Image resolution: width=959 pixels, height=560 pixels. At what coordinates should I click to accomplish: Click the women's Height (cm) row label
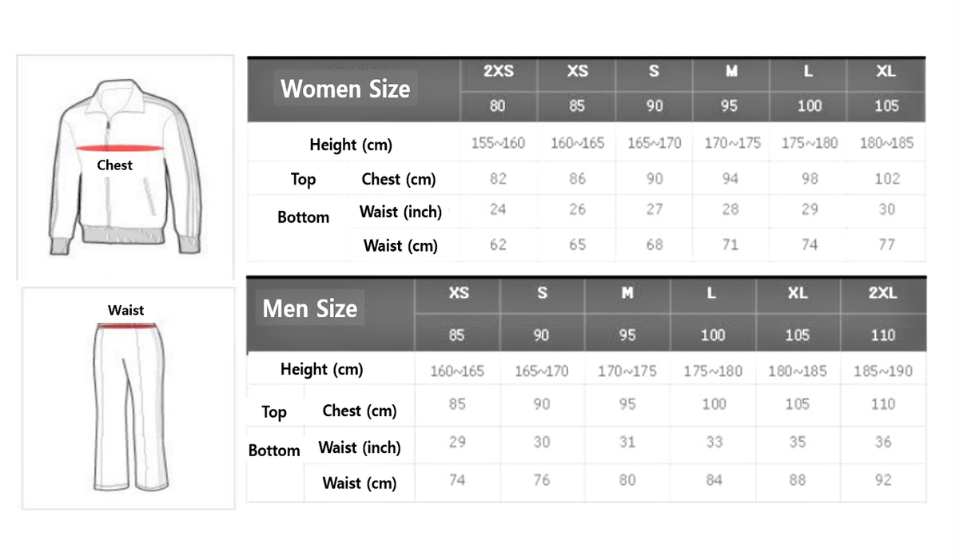351,145
